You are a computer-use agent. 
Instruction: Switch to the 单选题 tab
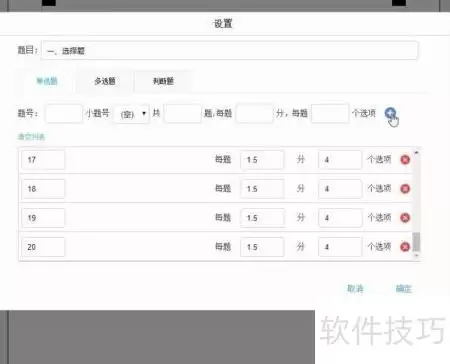[x=47, y=81]
